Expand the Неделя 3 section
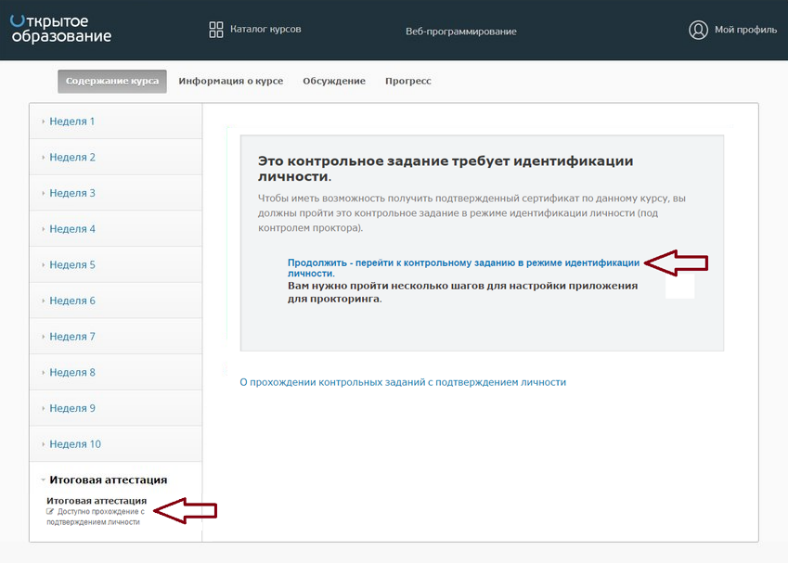Image resolution: width=788 pixels, height=563 pixels. point(116,193)
